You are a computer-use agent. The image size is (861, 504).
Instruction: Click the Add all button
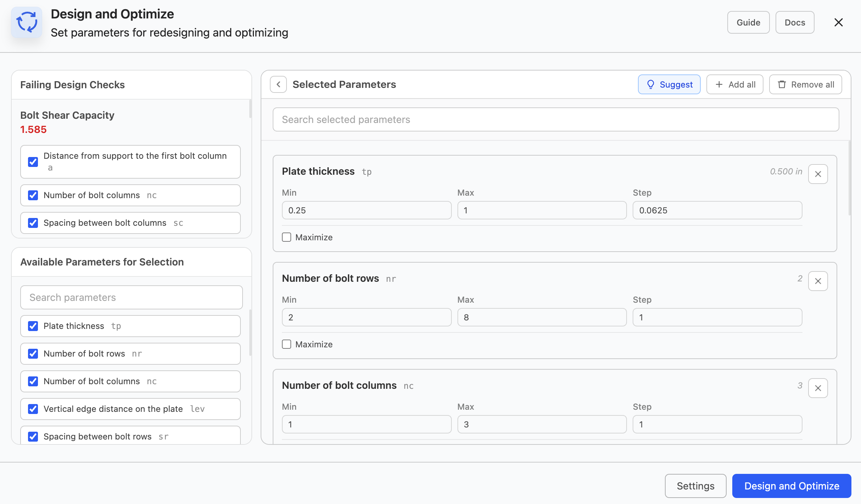[735, 84]
